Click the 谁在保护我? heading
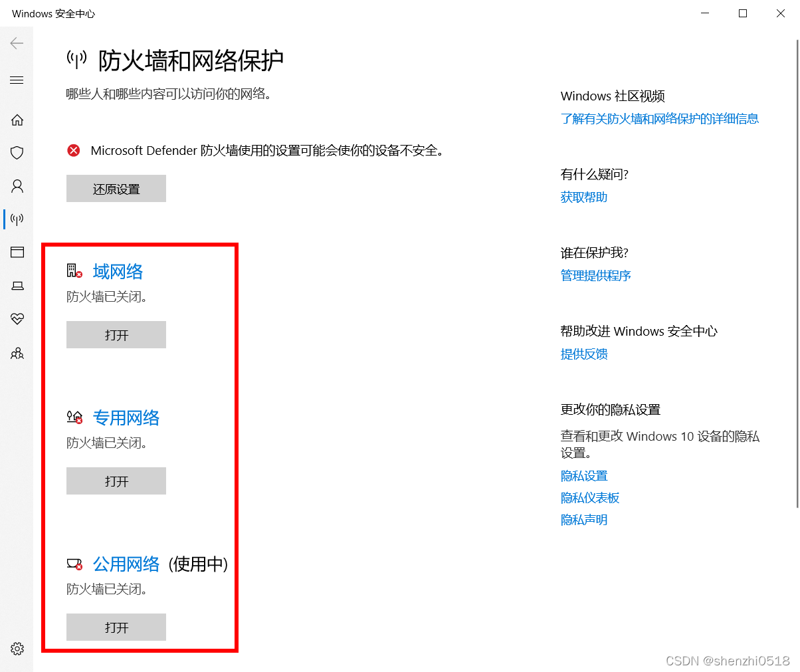The height and width of the screenshot is (672, 800). 595,253
